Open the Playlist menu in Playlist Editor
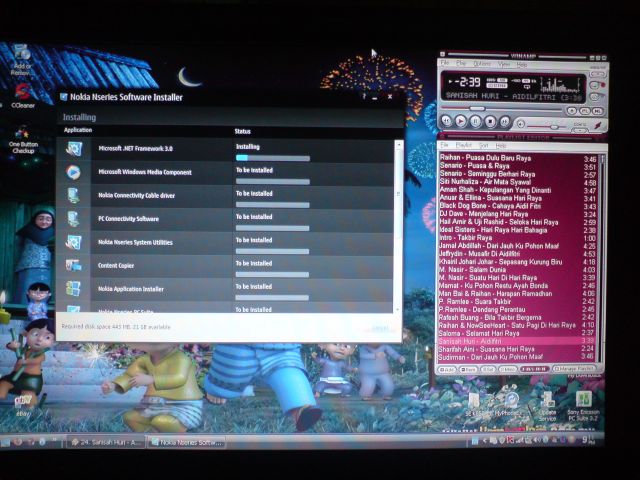This screenshot has width=640, height=480. 464,145
